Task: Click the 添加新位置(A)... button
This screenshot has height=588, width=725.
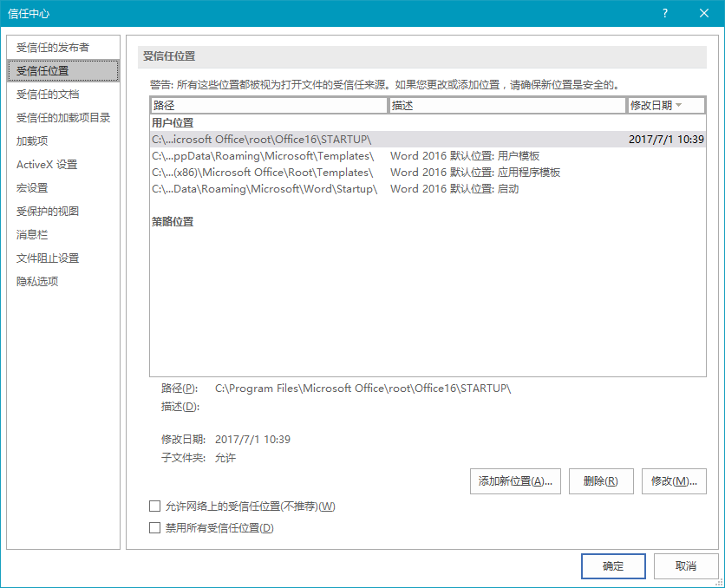Action: [x=515, y=481]
